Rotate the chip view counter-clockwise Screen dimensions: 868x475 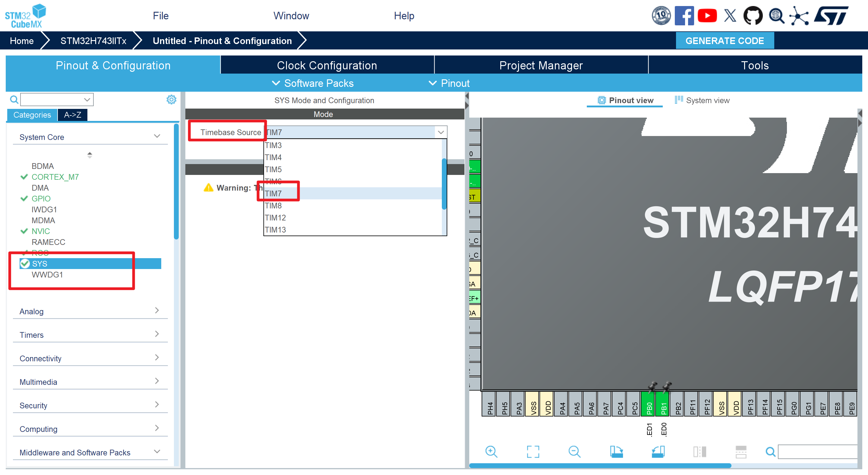point(658,452)
